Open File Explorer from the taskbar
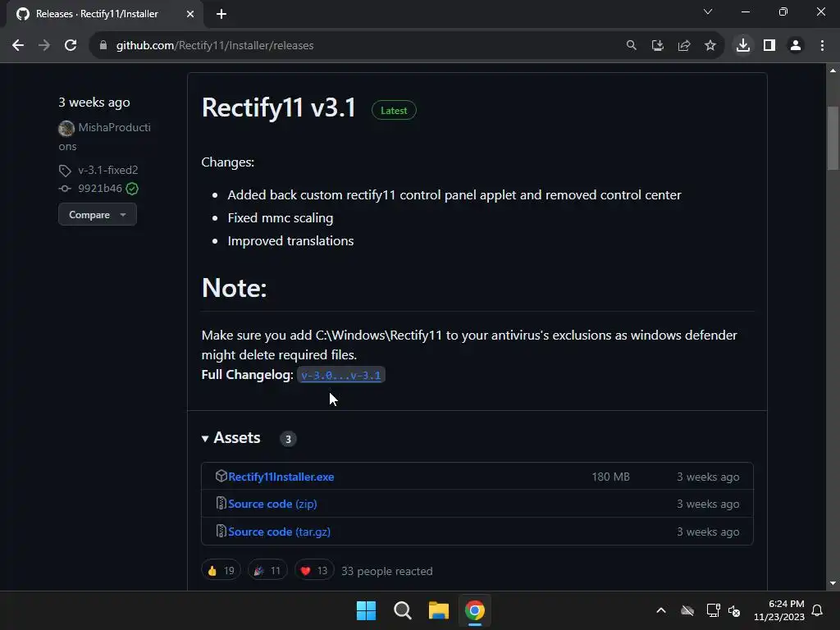 (438, 610)
